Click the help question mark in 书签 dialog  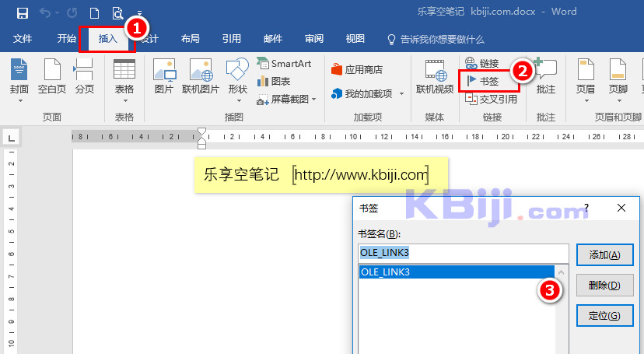586,208
